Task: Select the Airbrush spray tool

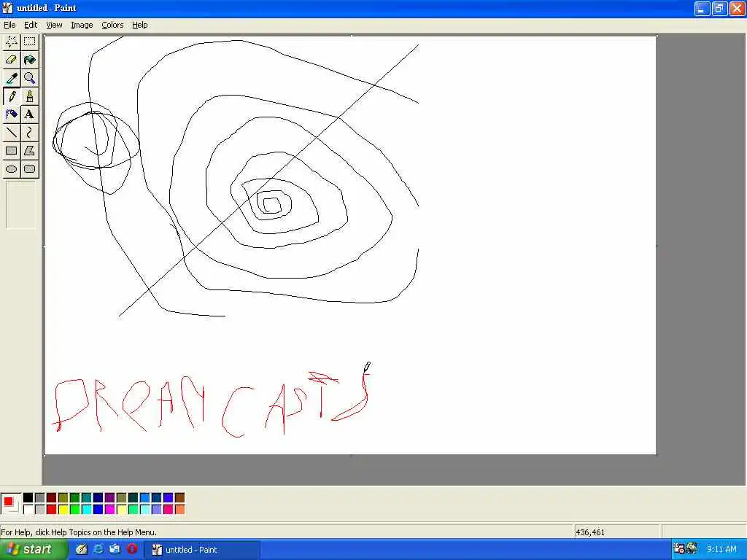Action: [x=12, y=114]
